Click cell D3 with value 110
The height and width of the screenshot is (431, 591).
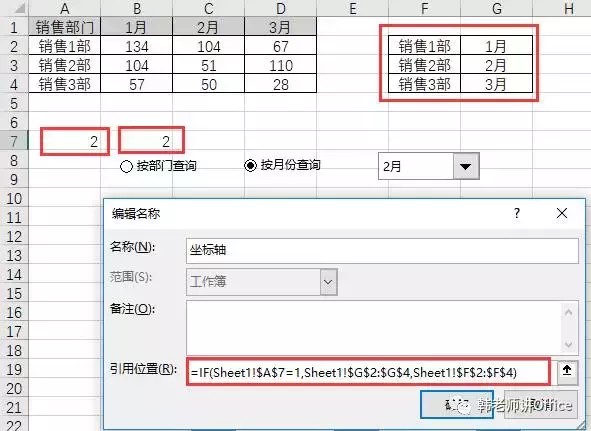(x=280, y=65)
